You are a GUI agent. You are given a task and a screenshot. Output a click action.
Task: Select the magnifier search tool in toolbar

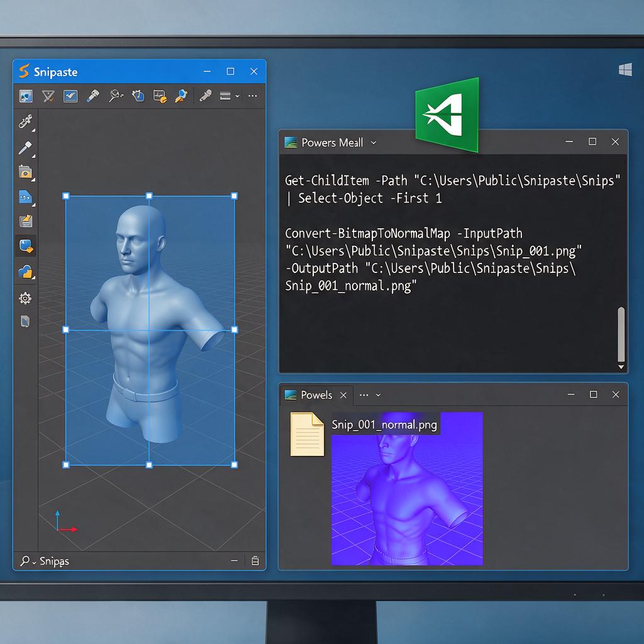pos(116,96)
